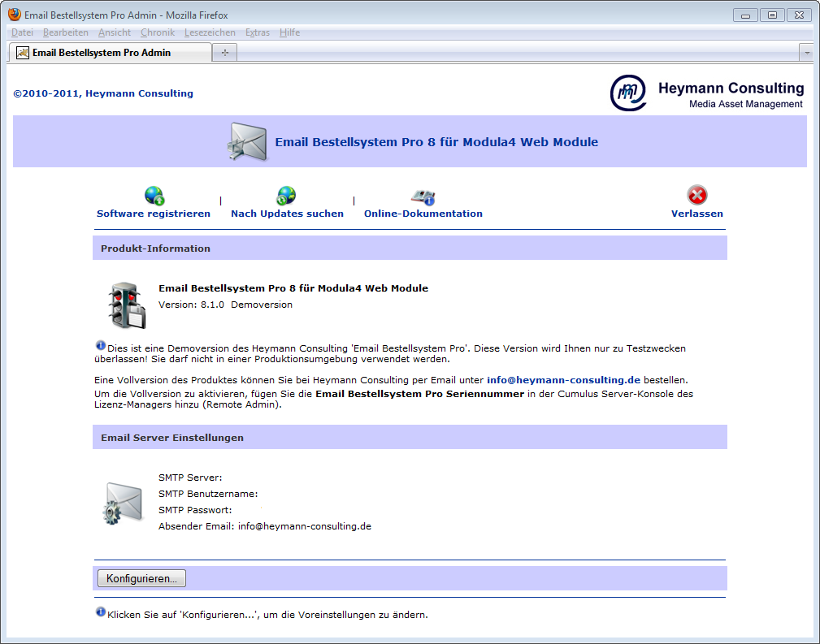Viewport: 820px width, 644px height.
Task: Follow the Software registrieren link
Action: (154, 214)
